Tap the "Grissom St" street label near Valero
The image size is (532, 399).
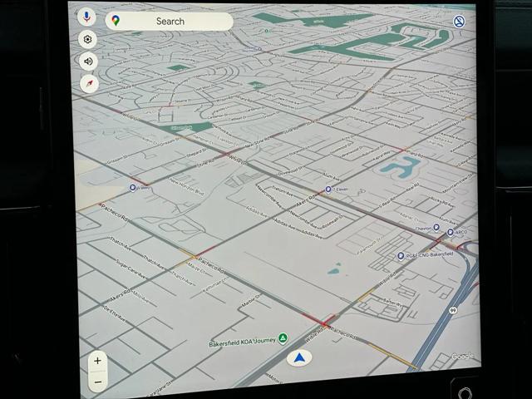click(x=117, y=160)
